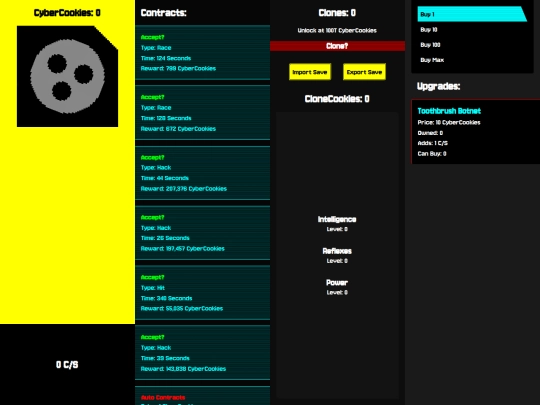Accept the Race contract lasting 124 seconds

(153, 37)
